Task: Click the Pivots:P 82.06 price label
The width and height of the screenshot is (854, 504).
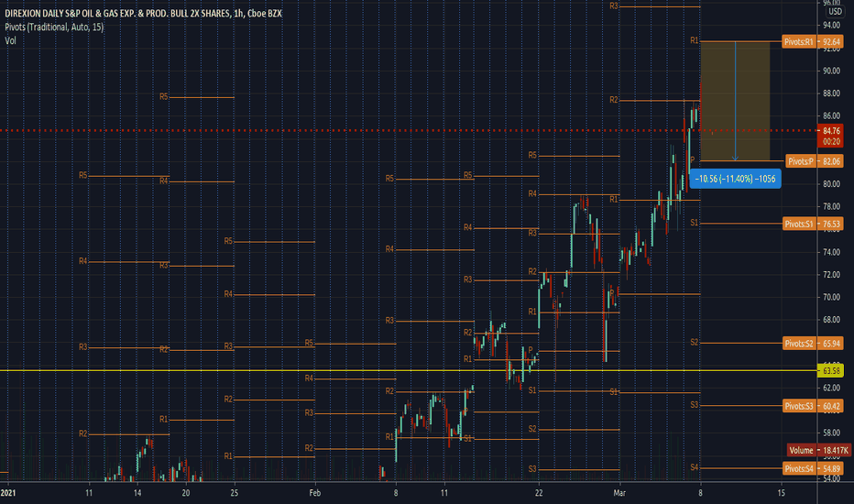Action: click(815, 161)
